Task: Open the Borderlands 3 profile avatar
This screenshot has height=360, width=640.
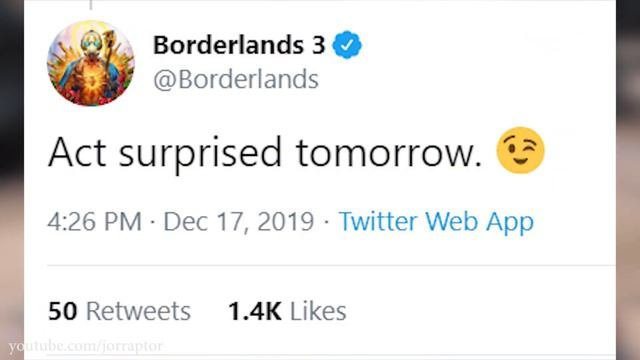Action: pyautogui.click(x=91, y=63)
